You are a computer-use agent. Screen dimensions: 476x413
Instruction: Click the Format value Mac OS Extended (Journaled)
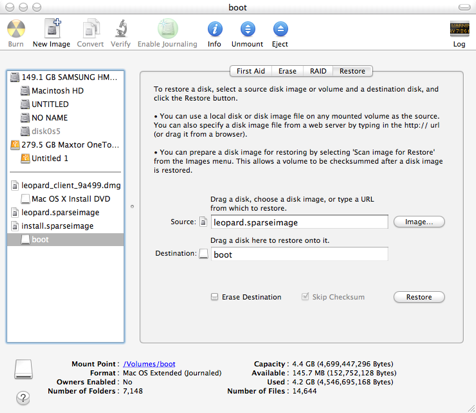(172, 373)
